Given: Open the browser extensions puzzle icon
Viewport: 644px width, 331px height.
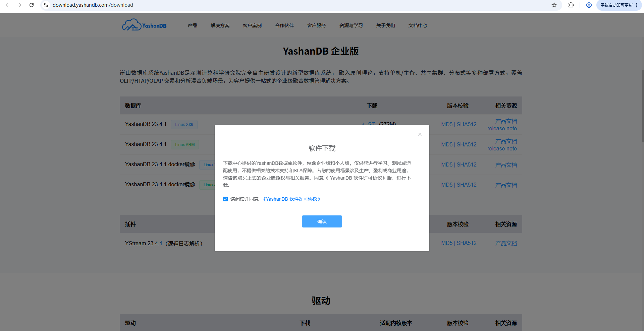Looking at the screenshot, I should [571, 5].
